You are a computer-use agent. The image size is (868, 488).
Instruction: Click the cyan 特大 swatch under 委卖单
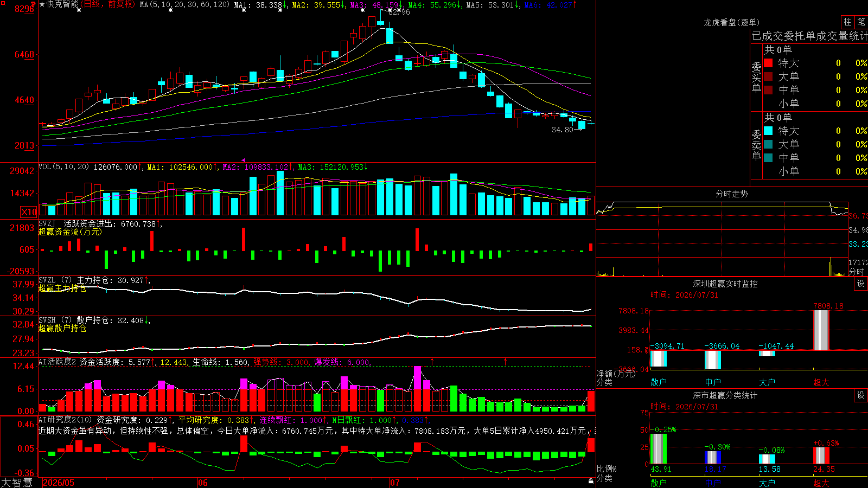768,131
